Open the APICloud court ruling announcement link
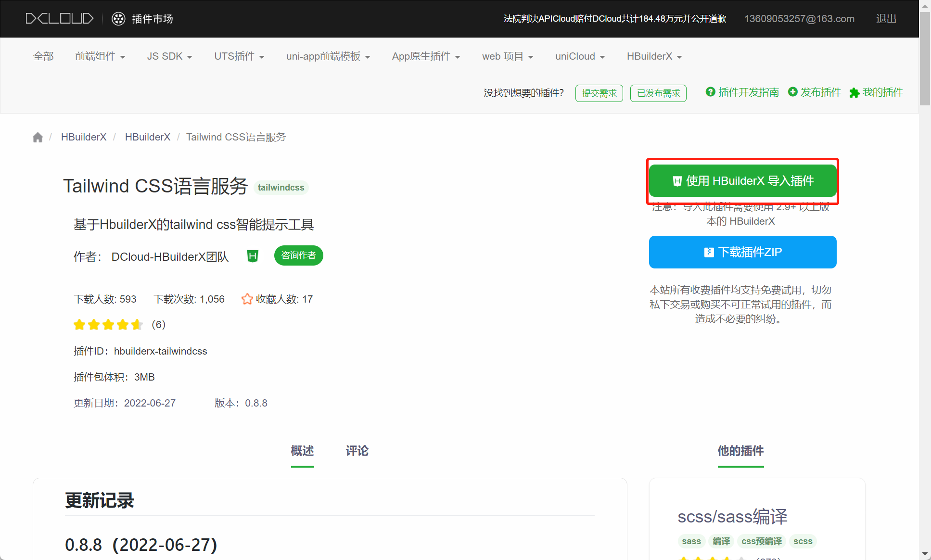The image size is (931, 560). 615,19
